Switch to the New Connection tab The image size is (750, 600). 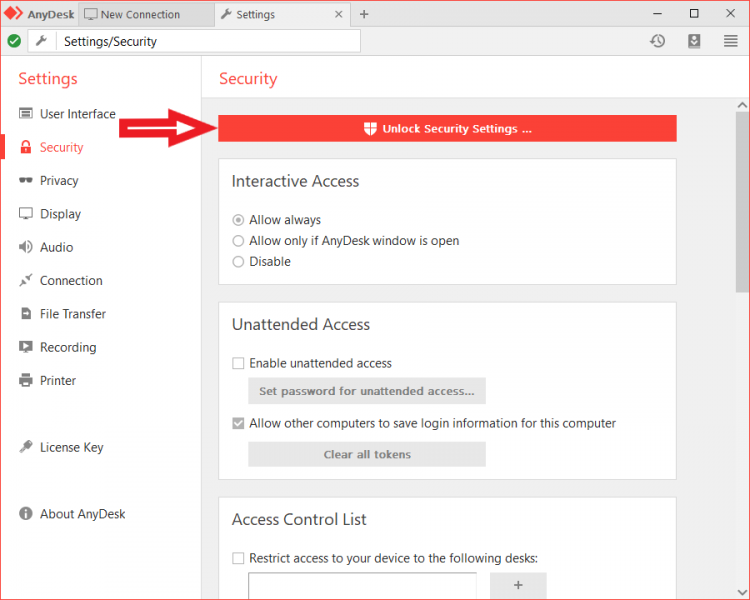[x=146, y=14]
